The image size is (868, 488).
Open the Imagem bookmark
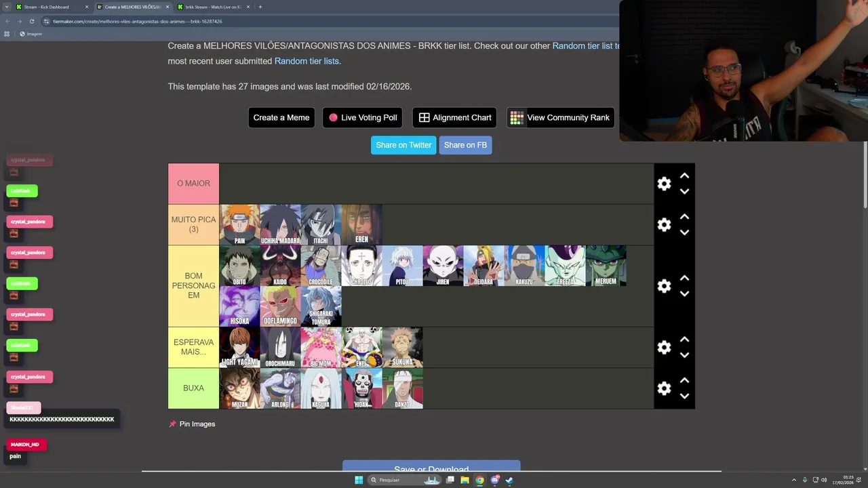tap(31, 34)
